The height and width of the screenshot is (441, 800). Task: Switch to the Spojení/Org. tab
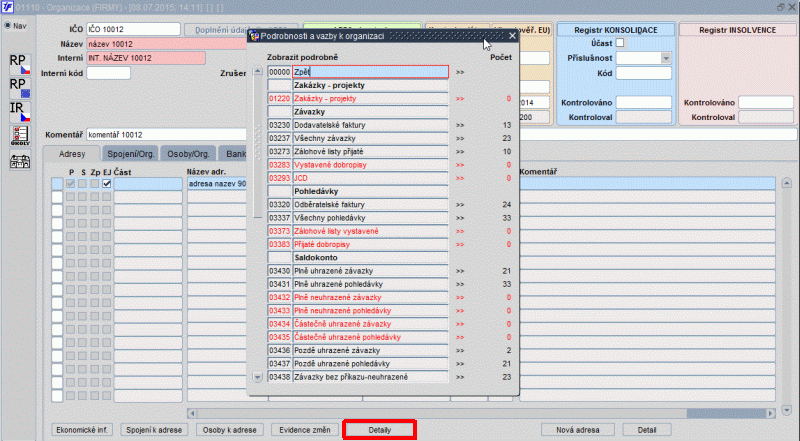(x=131, y=154)
